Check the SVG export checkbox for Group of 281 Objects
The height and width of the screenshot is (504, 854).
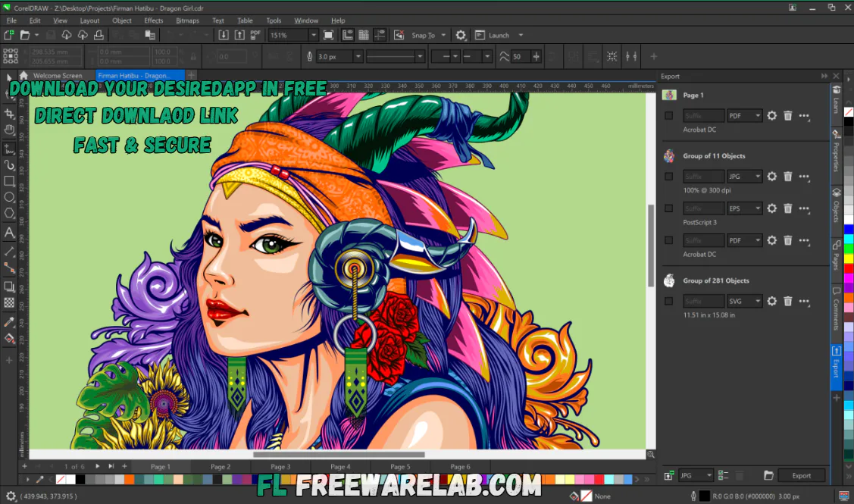pos(670,300)
